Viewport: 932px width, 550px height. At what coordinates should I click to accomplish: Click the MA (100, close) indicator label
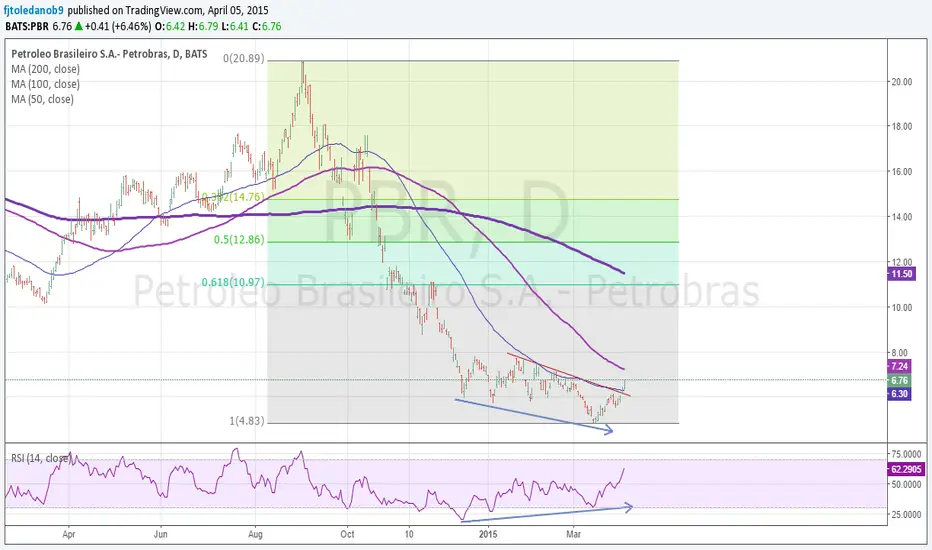coord(45,84)
